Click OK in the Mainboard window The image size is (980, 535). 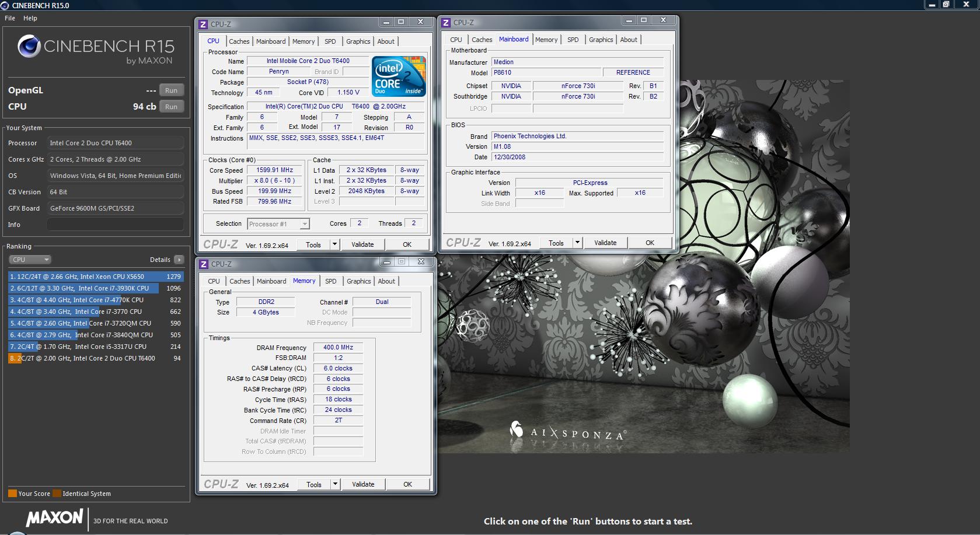point(650,243)
